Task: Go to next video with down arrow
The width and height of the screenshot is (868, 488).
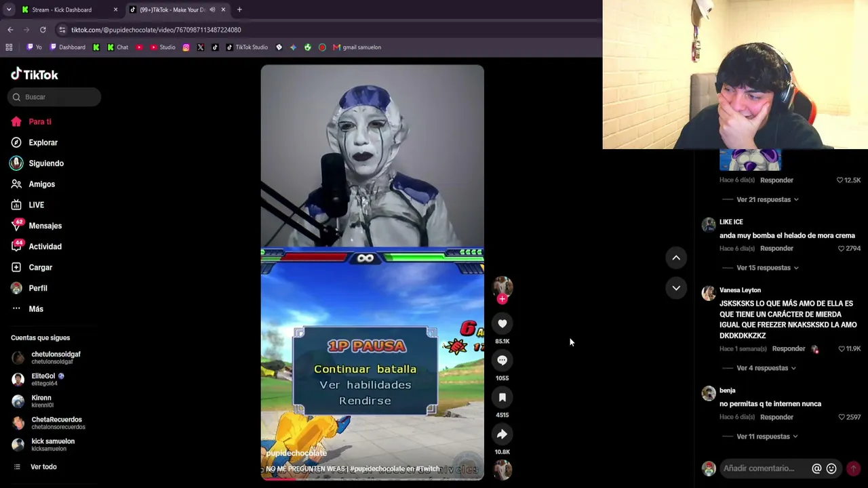Action: (676, 288)
